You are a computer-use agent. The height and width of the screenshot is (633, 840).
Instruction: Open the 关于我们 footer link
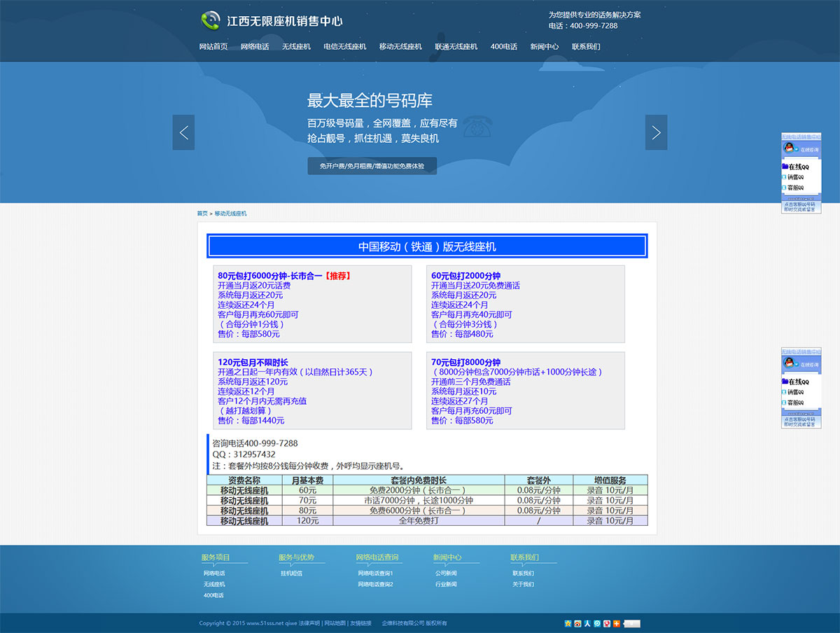coord(523,584)
